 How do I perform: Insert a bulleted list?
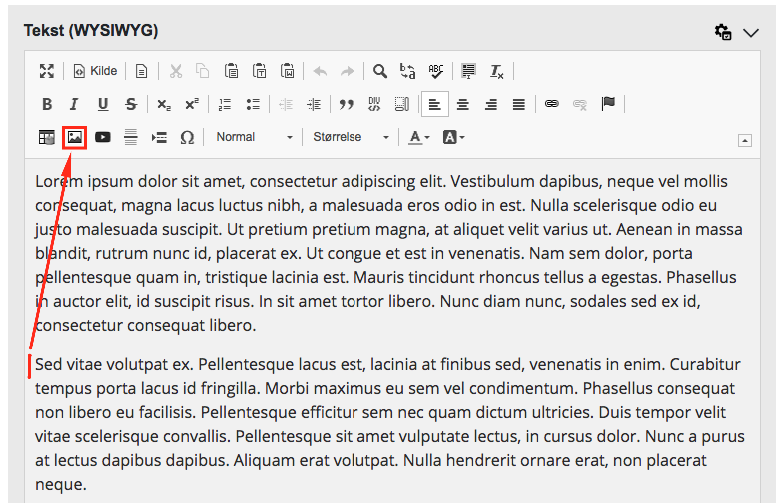[253, 104]
